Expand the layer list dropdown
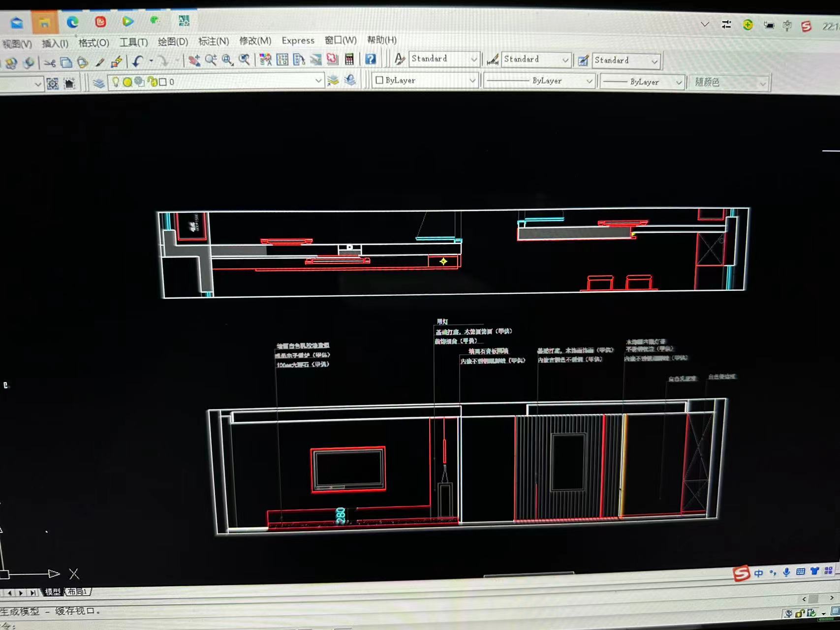The image size is (840, 630). pyautogui.click(x=318, y=81)
